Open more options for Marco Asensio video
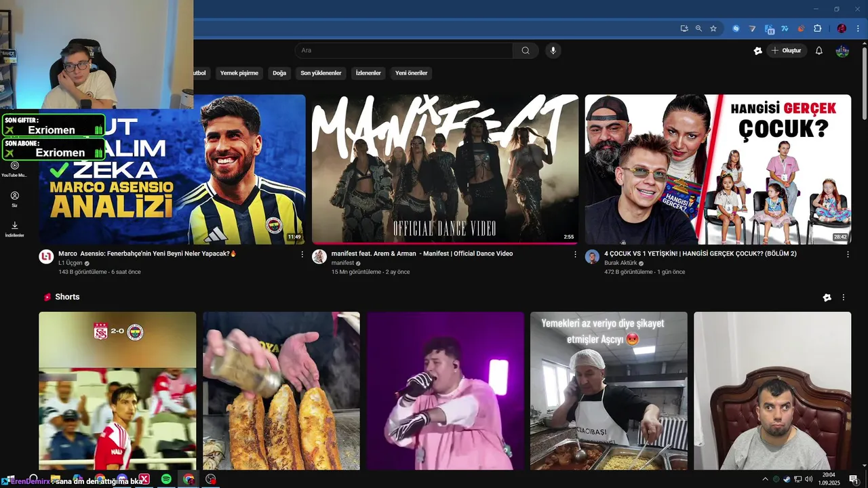Image resolution: width=868 pixels, height=488 pixels. click(x=302, y=254)
